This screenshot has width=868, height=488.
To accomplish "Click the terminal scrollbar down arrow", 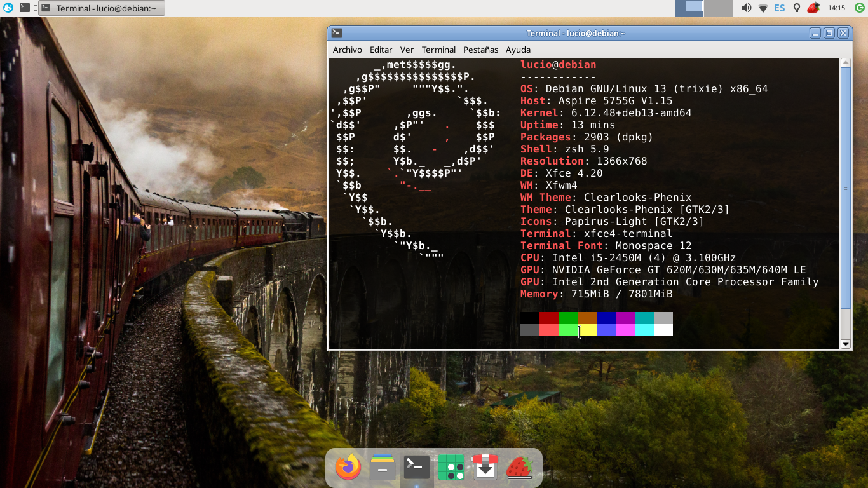I will pos(846,344).
